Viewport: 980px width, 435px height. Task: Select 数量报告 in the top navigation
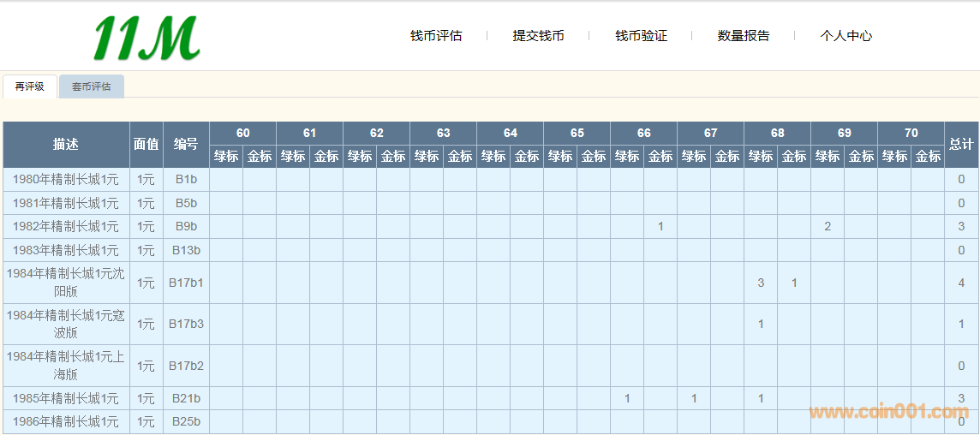point(744,36)
